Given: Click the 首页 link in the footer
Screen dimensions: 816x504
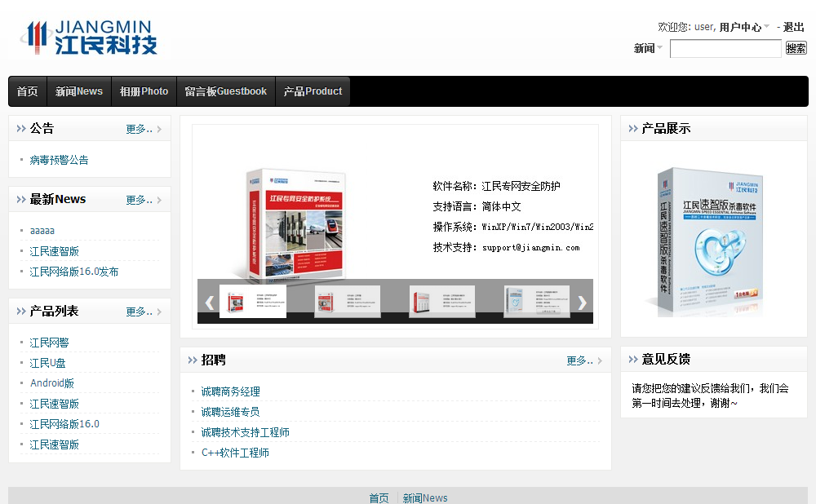Looking at the screenshot, I should (x=379, y=498).
